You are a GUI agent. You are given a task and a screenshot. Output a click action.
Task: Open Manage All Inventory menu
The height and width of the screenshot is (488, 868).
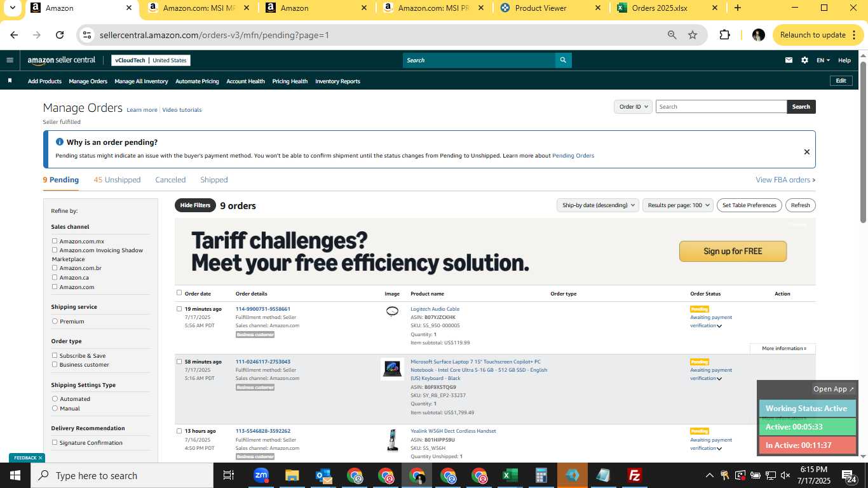pos(141,81)
